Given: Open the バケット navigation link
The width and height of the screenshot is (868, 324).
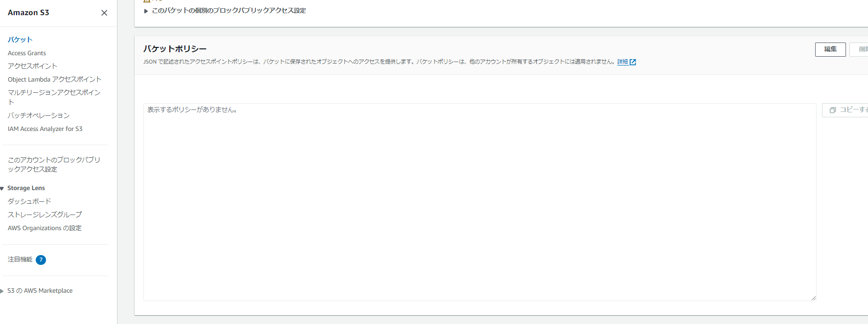Looking at the screenshot, I should coord(20,40).
